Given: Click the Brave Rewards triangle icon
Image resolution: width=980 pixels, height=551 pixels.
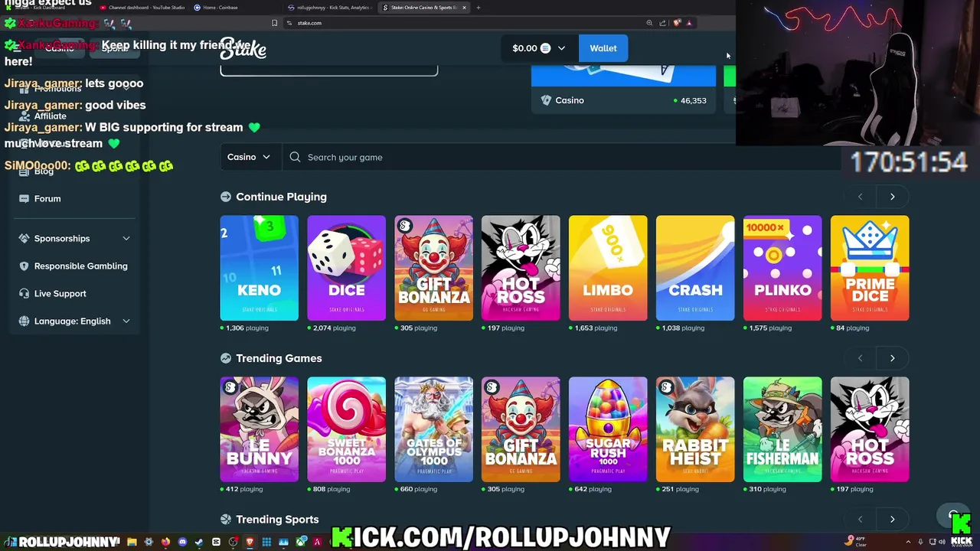Looking at the screenshot, I should tap(689, 23).
